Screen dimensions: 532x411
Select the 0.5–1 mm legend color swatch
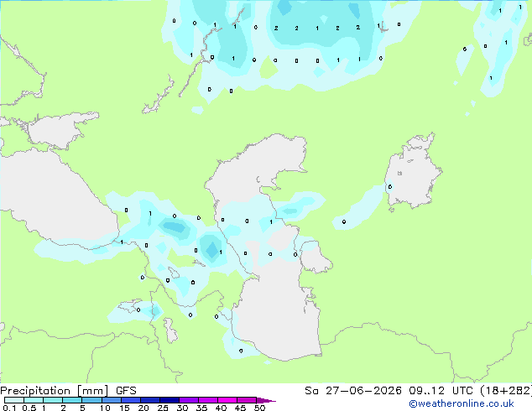[x=34, y=400]
